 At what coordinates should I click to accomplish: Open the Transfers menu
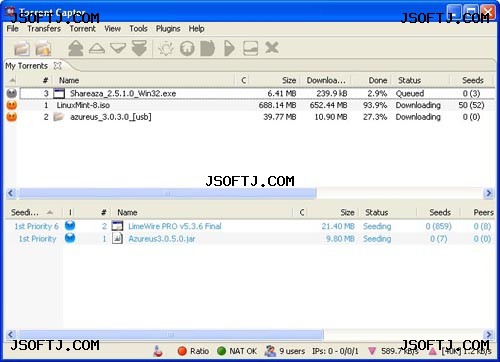(x=44, y=29)
